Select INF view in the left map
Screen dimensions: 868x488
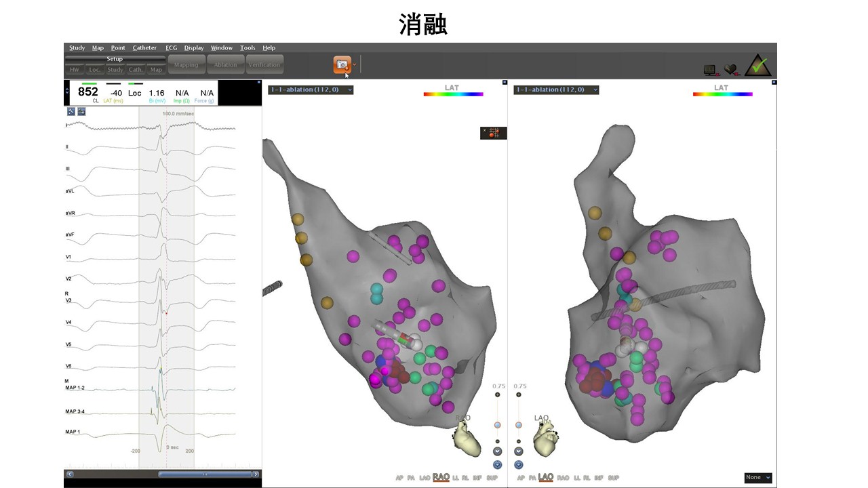click(x=477, y=478)
